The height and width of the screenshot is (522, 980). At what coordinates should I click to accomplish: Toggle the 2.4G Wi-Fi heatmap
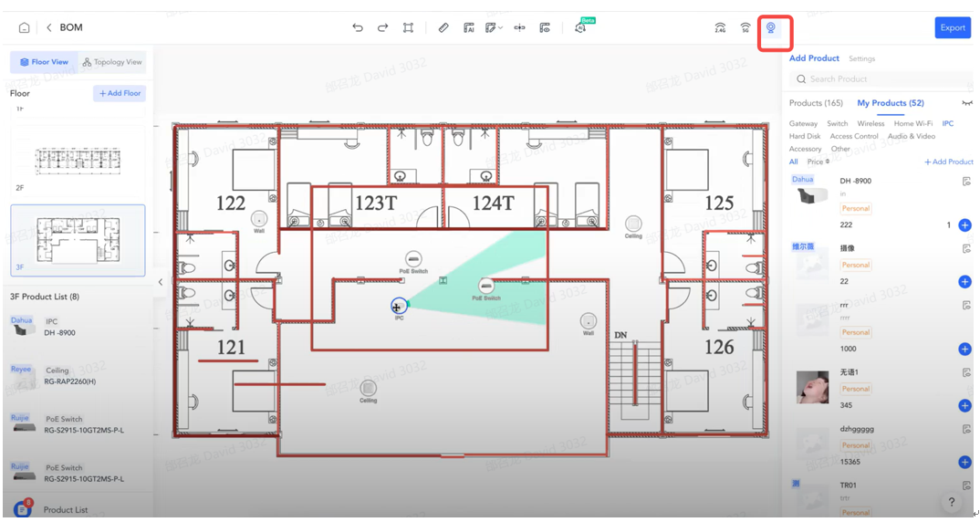[x=720, y=27]
